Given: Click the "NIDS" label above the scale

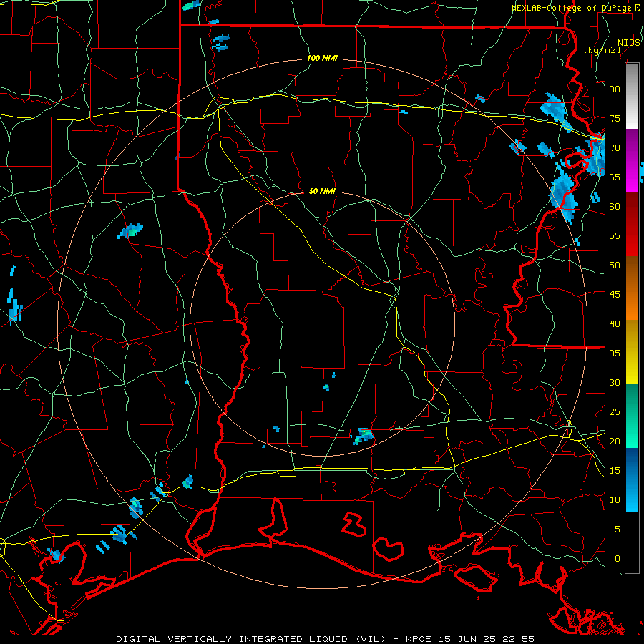Looking at the screenshot, I should [629, 43].
